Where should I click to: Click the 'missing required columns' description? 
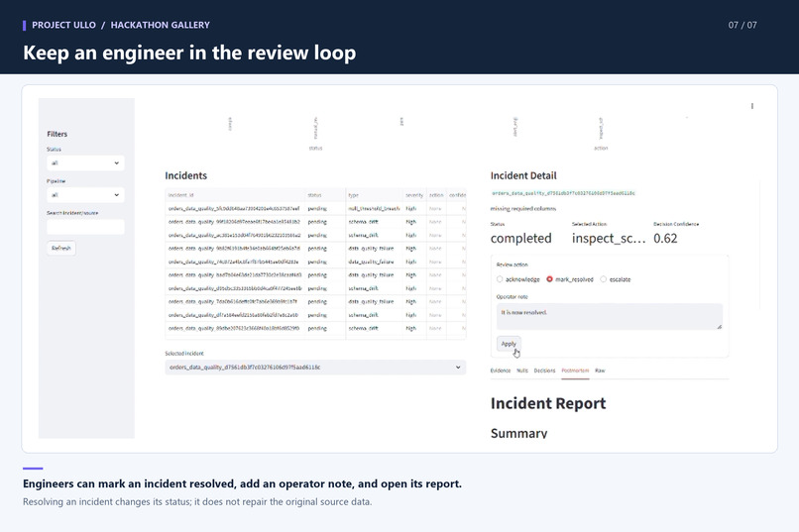point(523,209)
